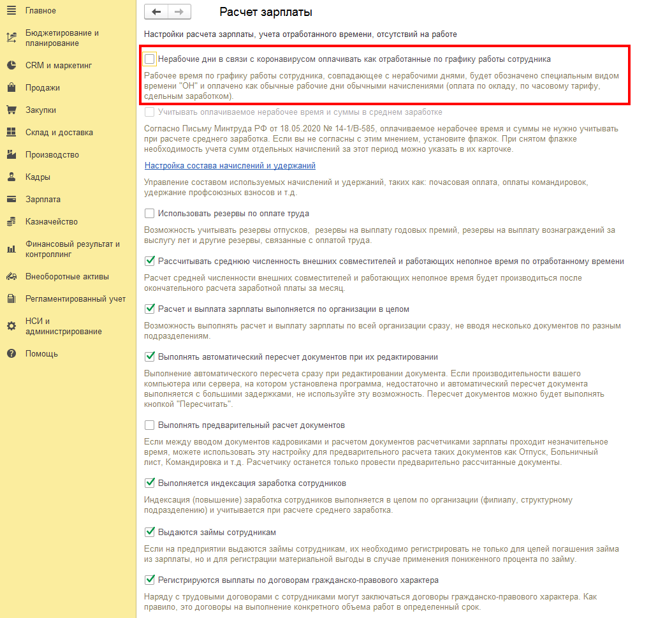Open Бюджетирование и планирование section
The height and width of the screenshot is (618, 672).
click(x=62, y=38)
